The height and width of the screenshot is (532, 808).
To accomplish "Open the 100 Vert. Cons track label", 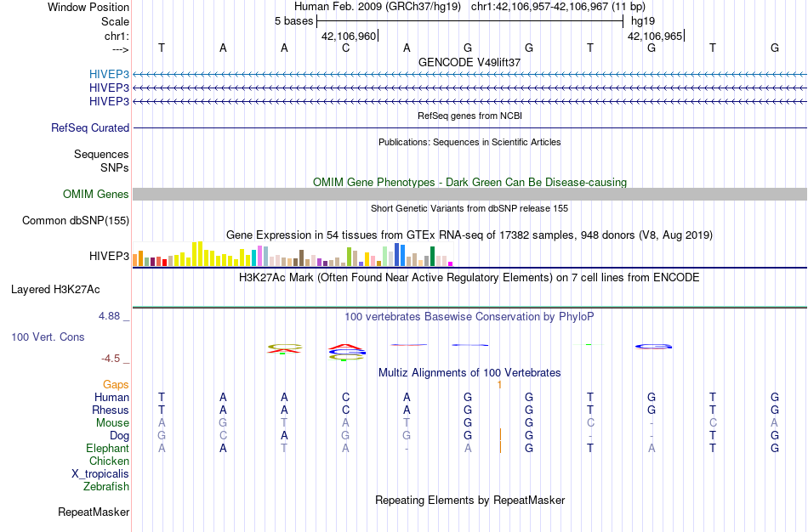I will pos(48,337).
